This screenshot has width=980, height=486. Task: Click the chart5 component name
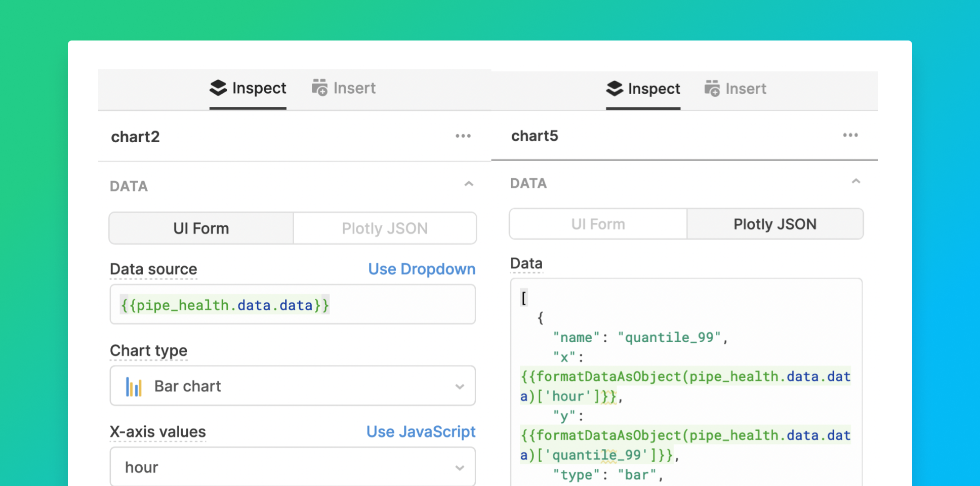tap(535, 136)
